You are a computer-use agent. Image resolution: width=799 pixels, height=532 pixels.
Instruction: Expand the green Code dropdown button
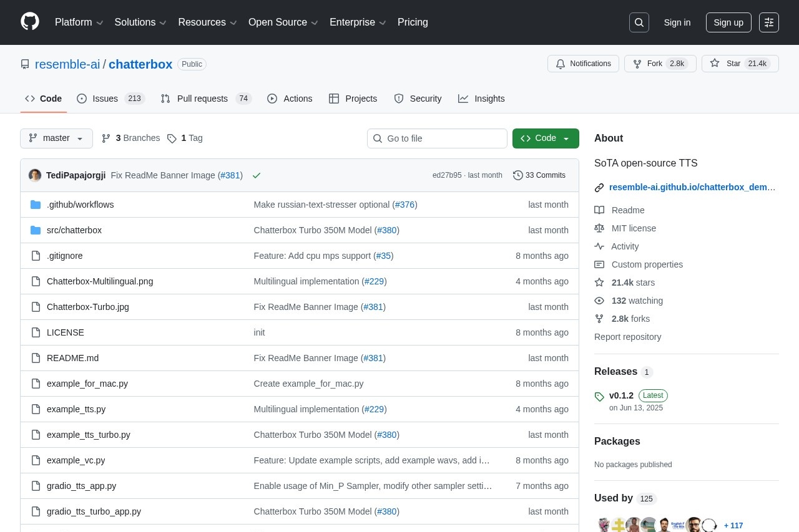tap(546, 138)
